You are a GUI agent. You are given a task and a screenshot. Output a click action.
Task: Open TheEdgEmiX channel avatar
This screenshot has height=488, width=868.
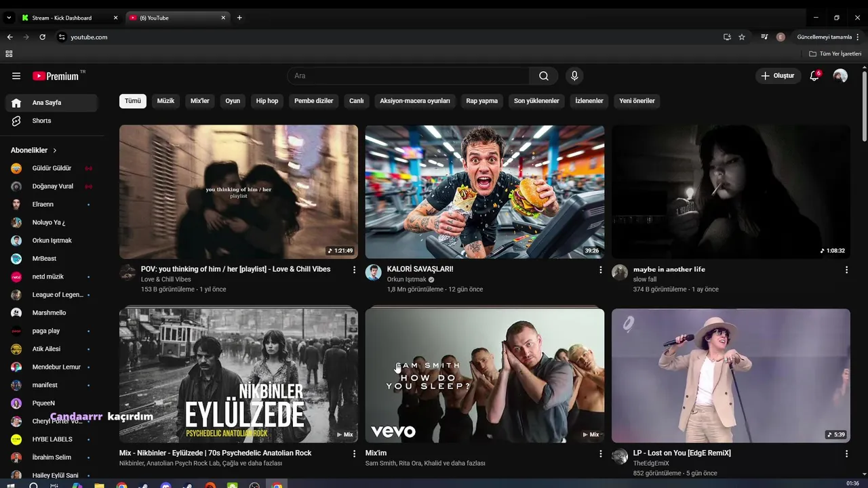[x=620, y=456]
